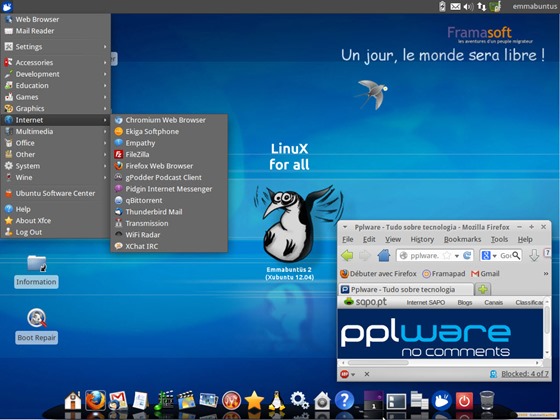This screenshot has width=560, height=420.
Task: Open the Gmail icon in the dock
Action: tap(118, 401)
